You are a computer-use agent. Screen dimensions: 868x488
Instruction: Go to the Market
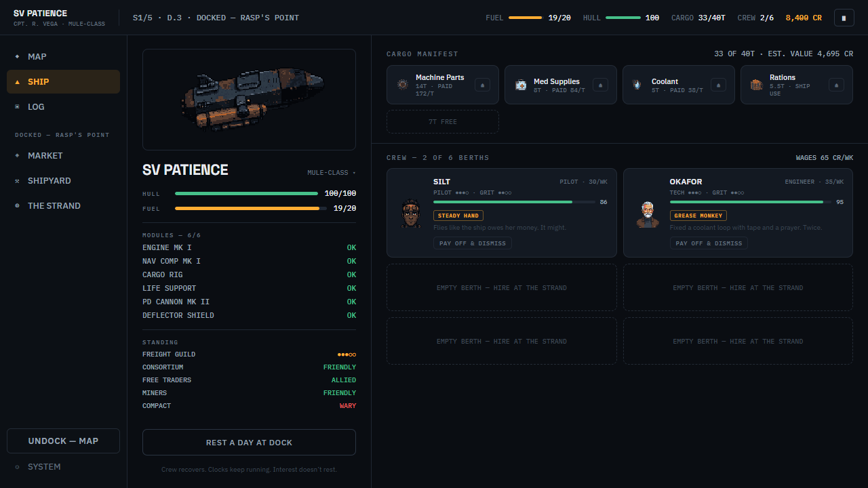(64, 156)
